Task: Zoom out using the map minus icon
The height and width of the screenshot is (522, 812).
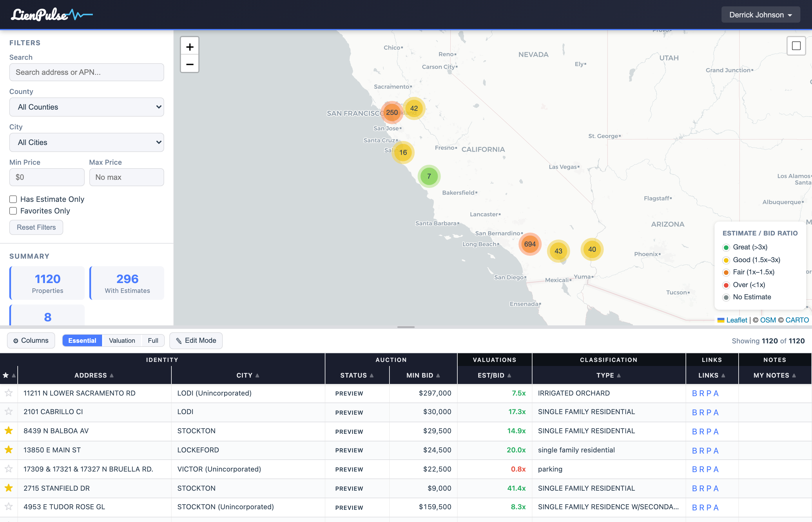Action: [189, 64]
